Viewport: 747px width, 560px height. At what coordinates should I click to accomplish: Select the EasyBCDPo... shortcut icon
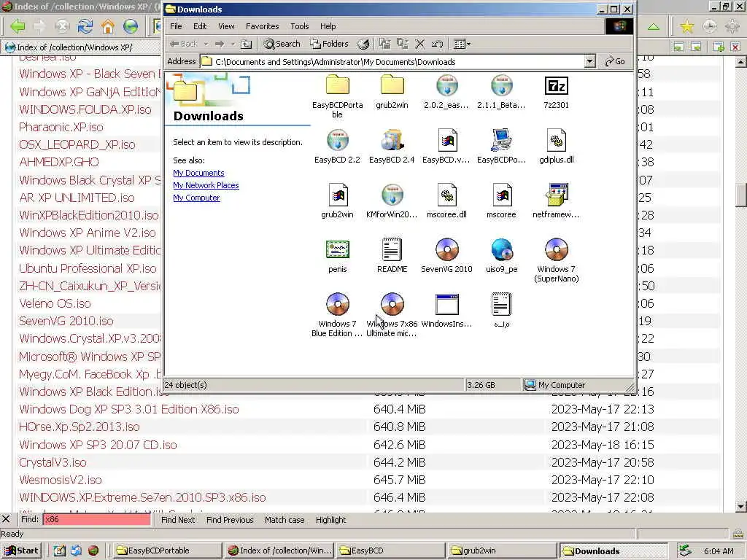coord(501,141)
